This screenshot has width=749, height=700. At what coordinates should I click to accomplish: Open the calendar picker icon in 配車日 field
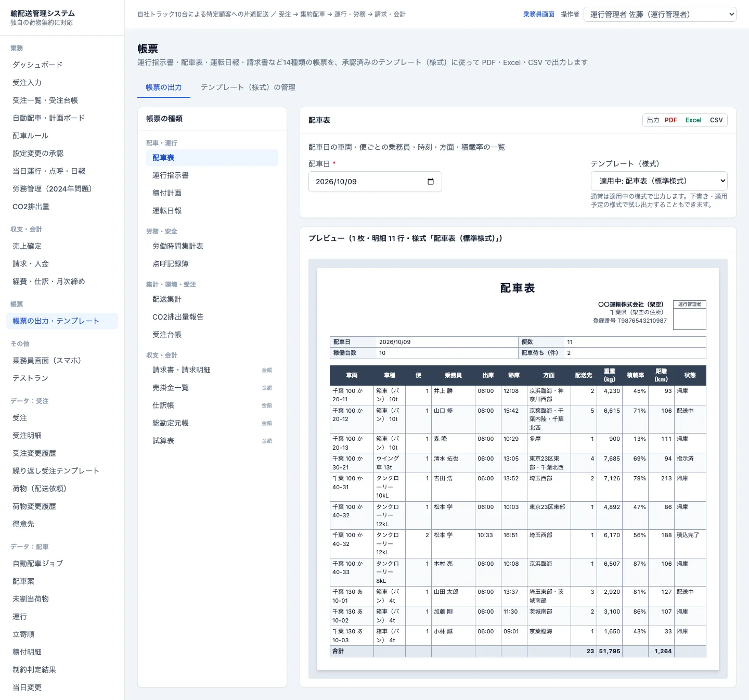(x=431, y=182)
